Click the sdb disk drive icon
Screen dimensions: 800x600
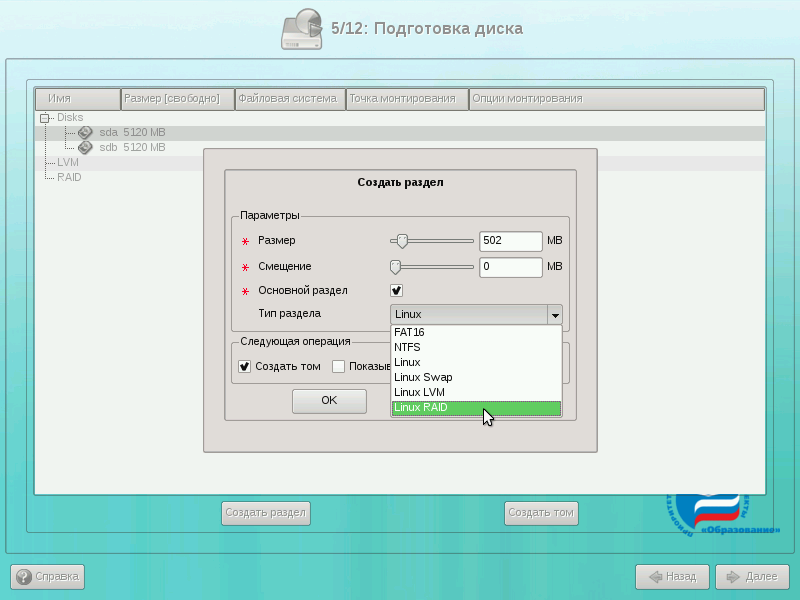pos(85,147)
